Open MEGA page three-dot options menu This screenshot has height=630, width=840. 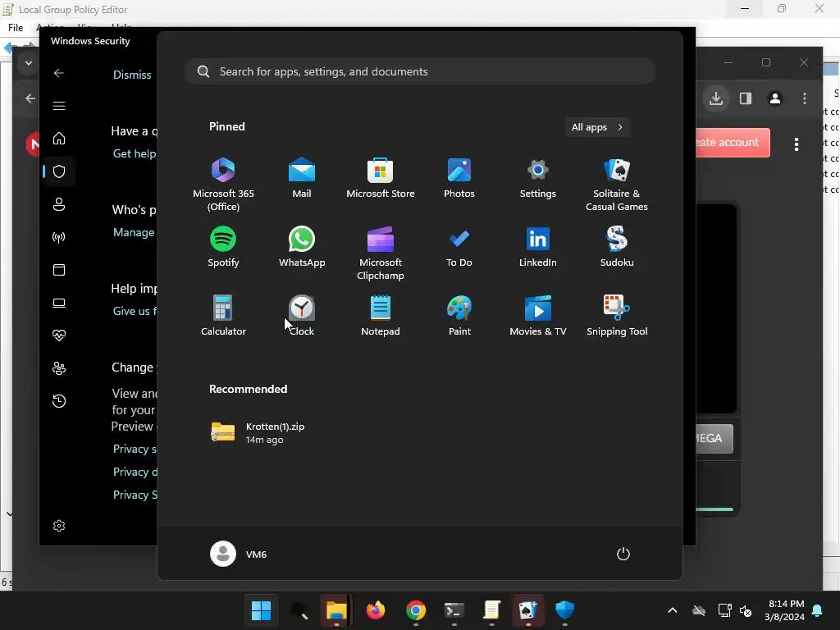click(x=797, y=144)
